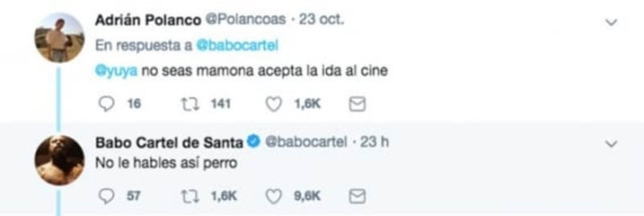This screenshot has height=216, width=644.
Task: Send Adrián Polanco's tweet via direct message
Action: pos(357,104)
